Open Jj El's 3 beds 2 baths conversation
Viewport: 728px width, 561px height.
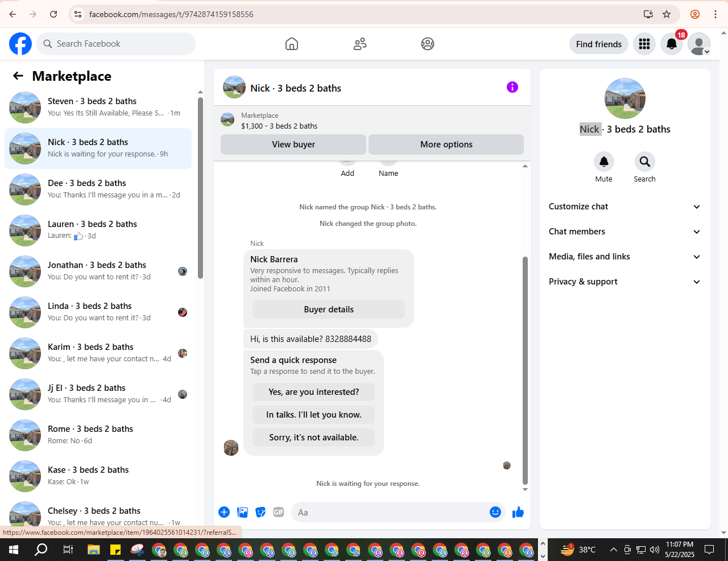[98, 394]
